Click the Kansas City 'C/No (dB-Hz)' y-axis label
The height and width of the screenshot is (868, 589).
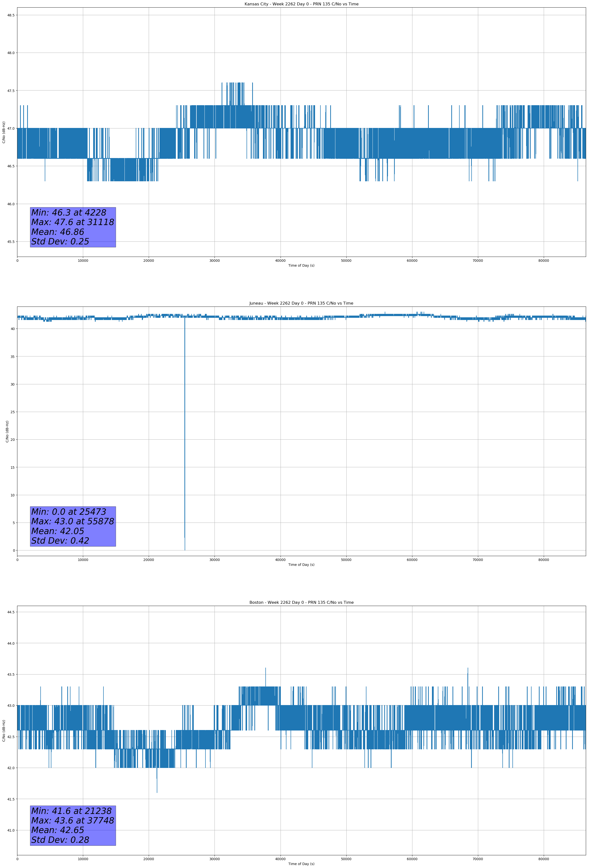tap(4, 132)
